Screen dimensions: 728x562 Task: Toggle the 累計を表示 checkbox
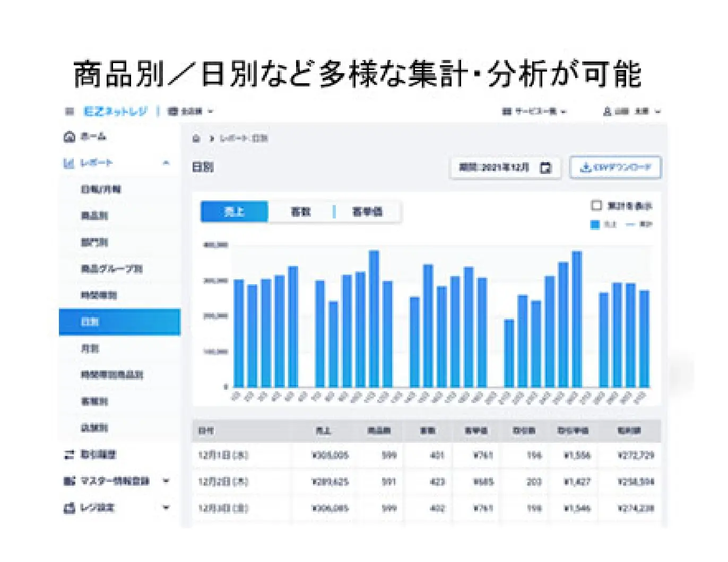(596, 205)
